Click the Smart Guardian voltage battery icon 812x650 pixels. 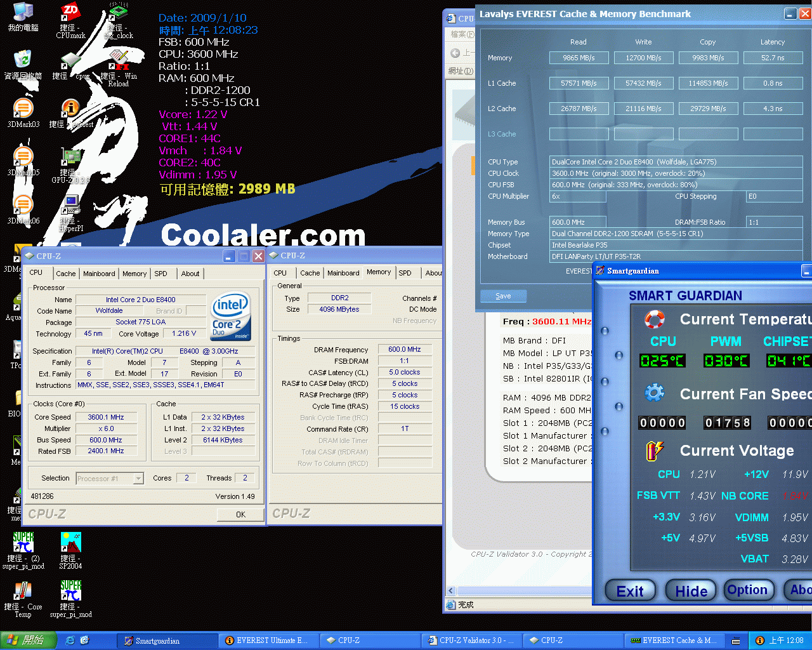[655, 451]
